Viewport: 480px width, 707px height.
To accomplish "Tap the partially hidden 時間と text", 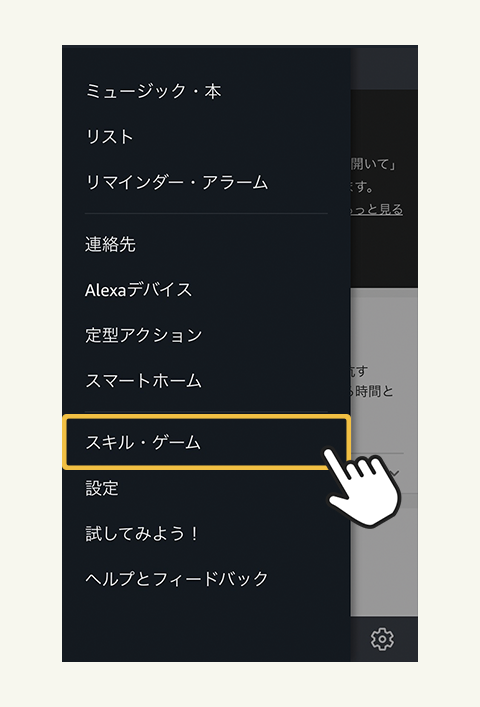I will pos(374,391).
